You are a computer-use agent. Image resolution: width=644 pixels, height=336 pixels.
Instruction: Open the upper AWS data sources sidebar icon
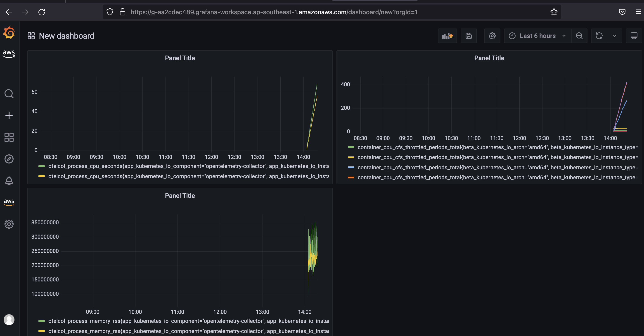point(9,54)
